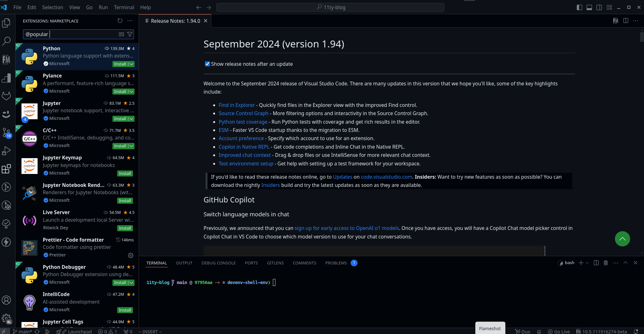Open the Accounts menu icon
Image resolution: width=644 pixels, height=334 pixels.
pyautogui.click(x=6, y=300)
